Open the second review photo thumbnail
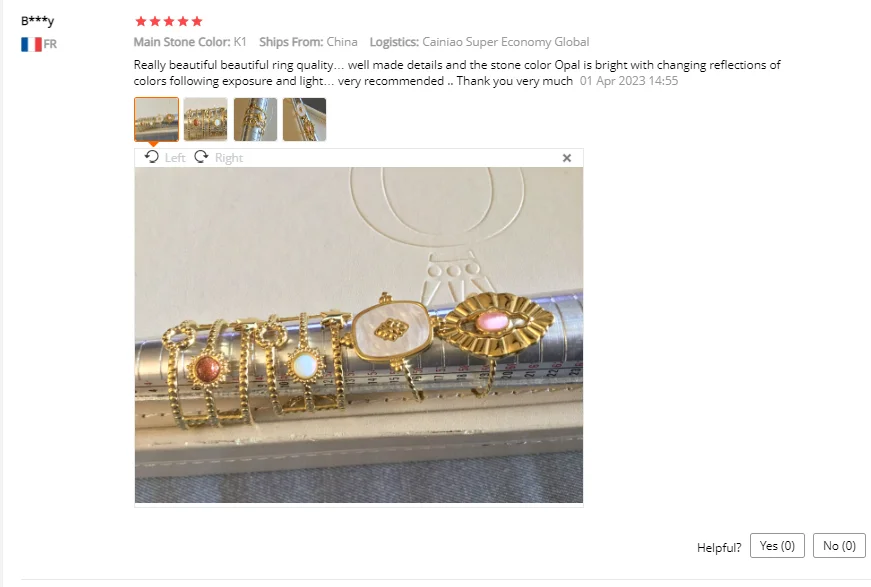 [x=206, y=119]
